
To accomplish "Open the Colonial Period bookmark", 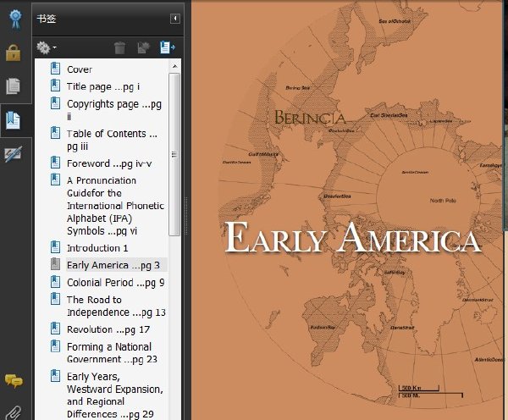I will pos(116,283).
